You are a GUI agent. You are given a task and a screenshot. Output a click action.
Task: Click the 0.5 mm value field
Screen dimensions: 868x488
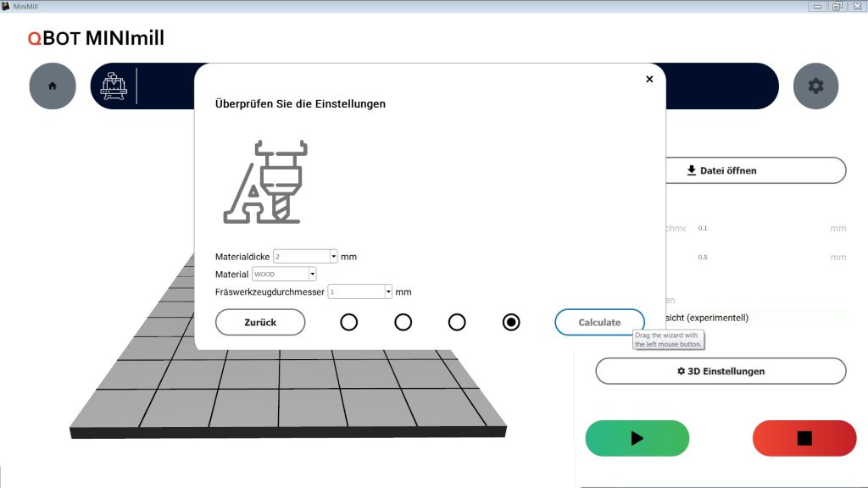click(759, 258)
